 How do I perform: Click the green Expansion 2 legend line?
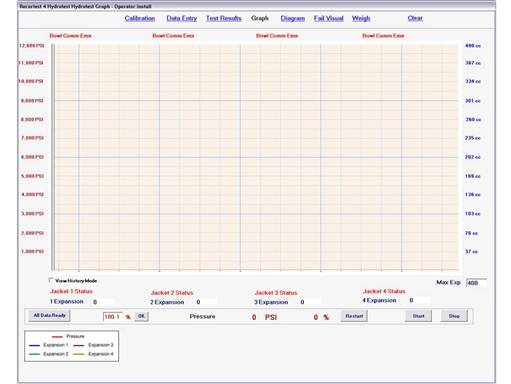coord(35,354)
